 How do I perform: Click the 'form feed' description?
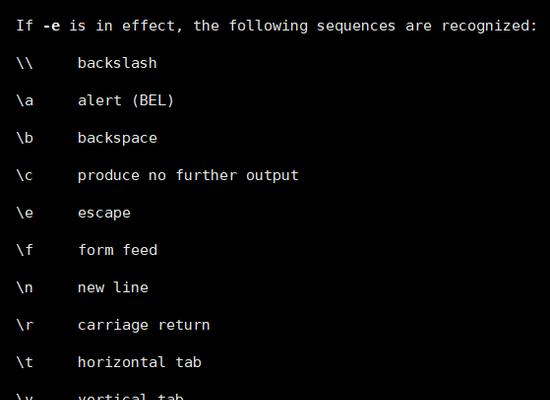118,250
